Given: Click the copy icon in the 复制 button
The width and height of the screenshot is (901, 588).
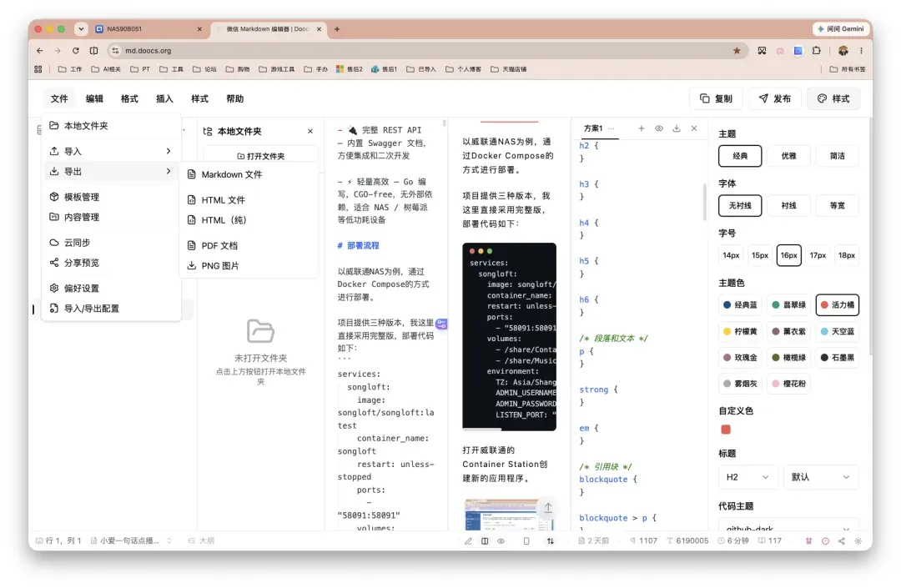Looking at the screenshot, I should point(704,98).
